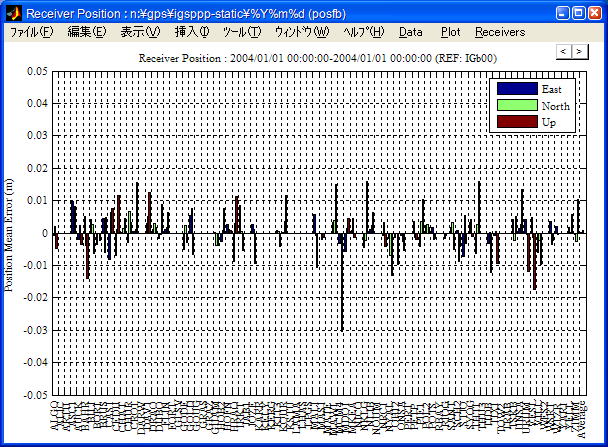Select the Receiver Position plot title text
Viewport: 608px width, 447px height.
[x=317, y=58]
